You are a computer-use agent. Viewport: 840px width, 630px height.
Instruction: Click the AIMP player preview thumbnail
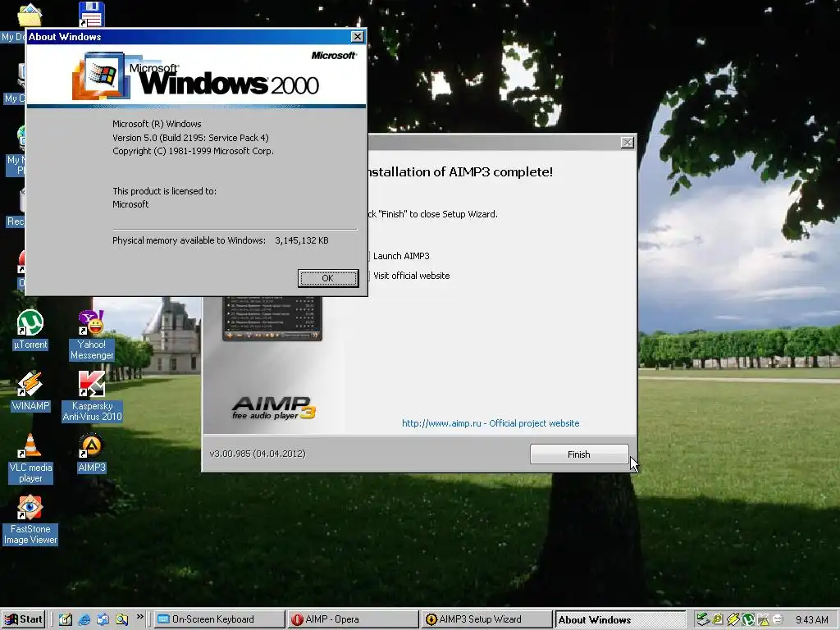(272, 318)
